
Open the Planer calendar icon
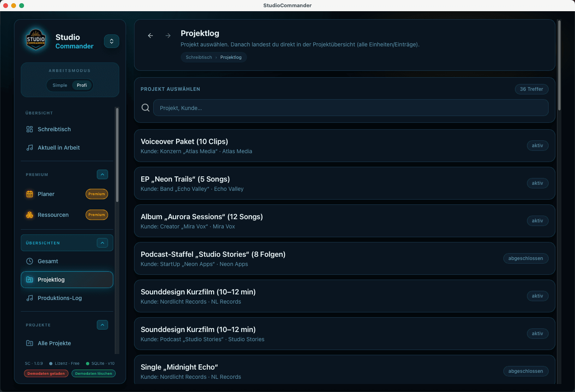point(29,194)
